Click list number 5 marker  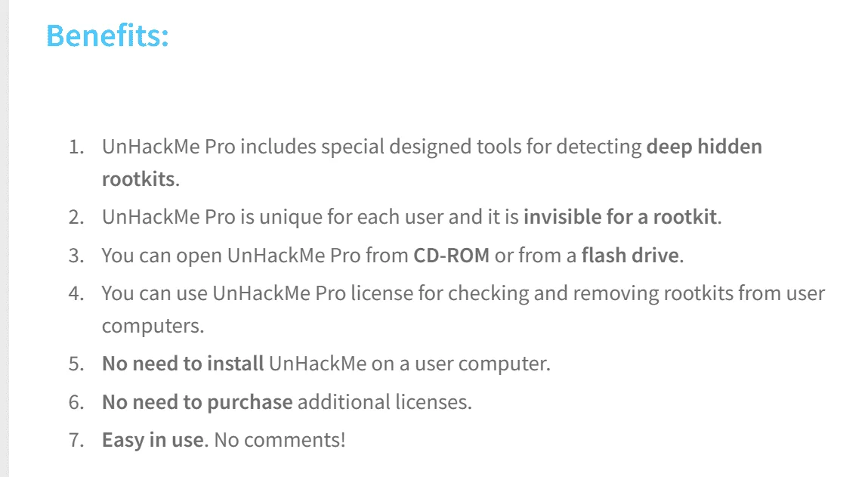click(76, 364)
